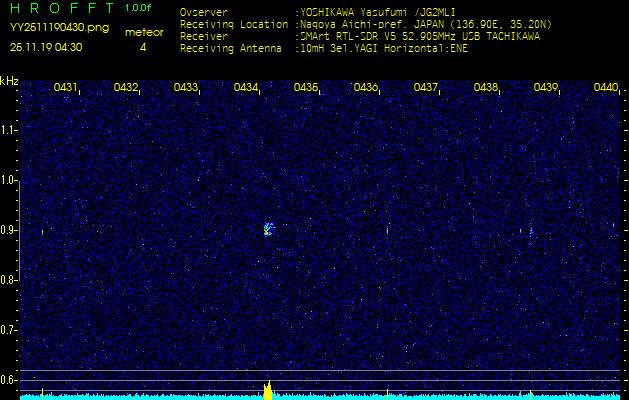Click the kHz axis unit label
The height and width of the screenshot is (400, 629).
pyautogui.click(x=9, y=80)
